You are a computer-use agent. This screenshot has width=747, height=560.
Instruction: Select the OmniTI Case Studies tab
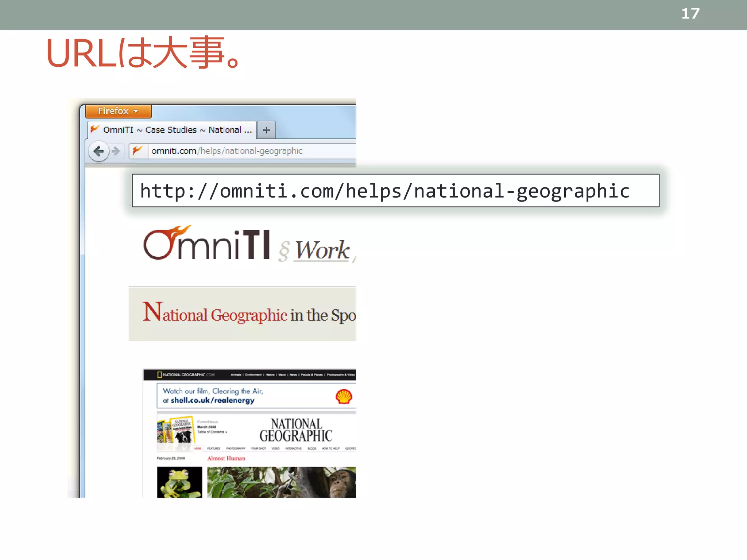coord(172,130)
